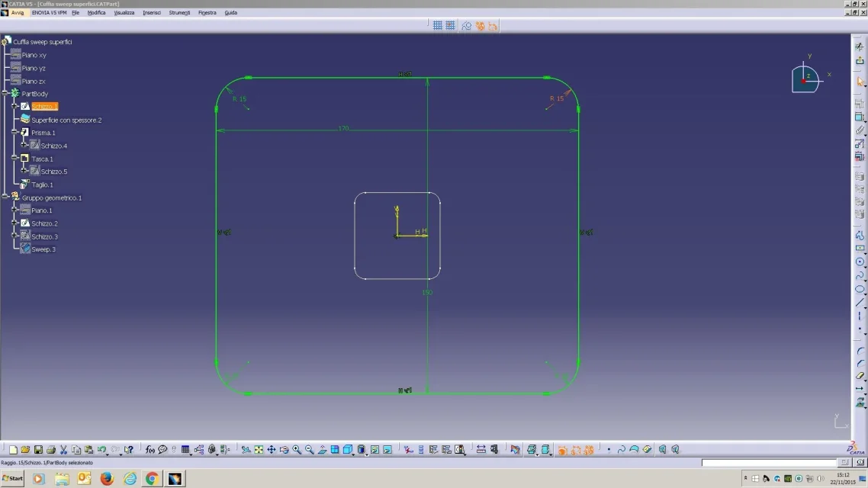Screen dimensions: 868x488
Task: Click the Zoom In magnifier icon
Action: click(297, 450)
